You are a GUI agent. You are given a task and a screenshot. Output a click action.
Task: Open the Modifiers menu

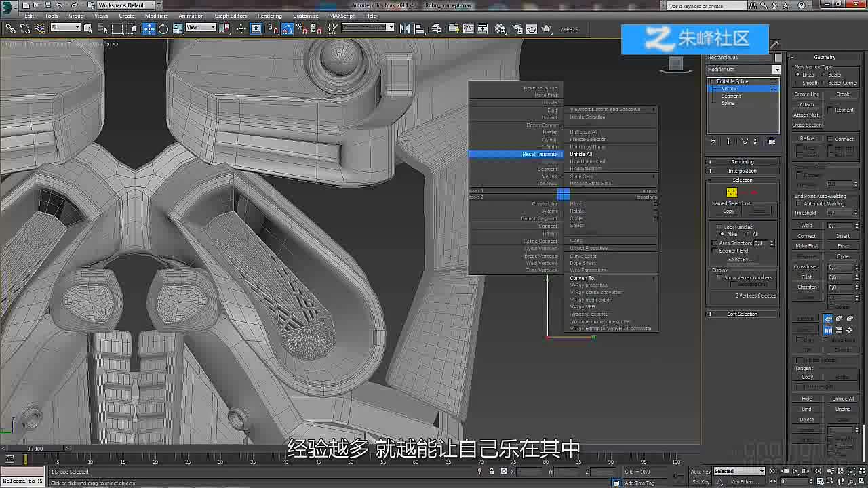156,16
